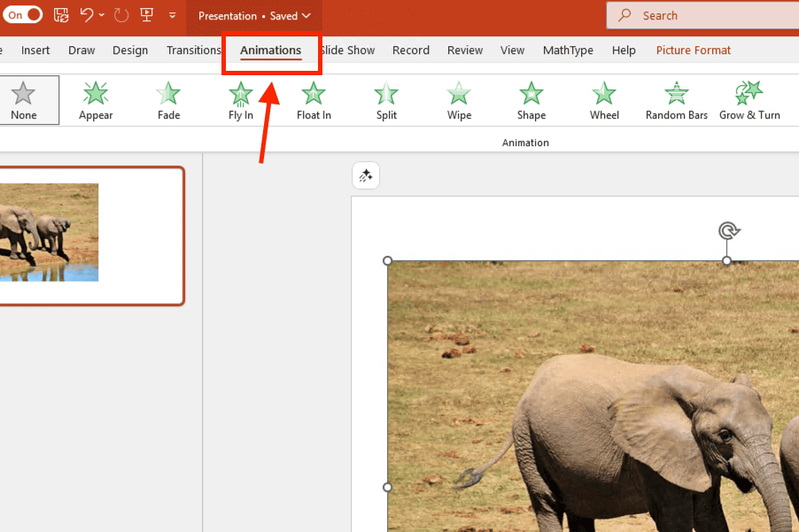Image resolution: width=799 pixels, height=532 pixels.
Task: Apply the Grow & Turn animation
Action: pos(749,100)
